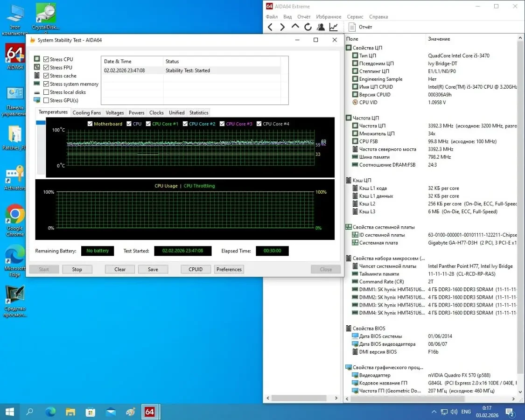
Task: Open the Statistics tab
Action: (198, 112)
